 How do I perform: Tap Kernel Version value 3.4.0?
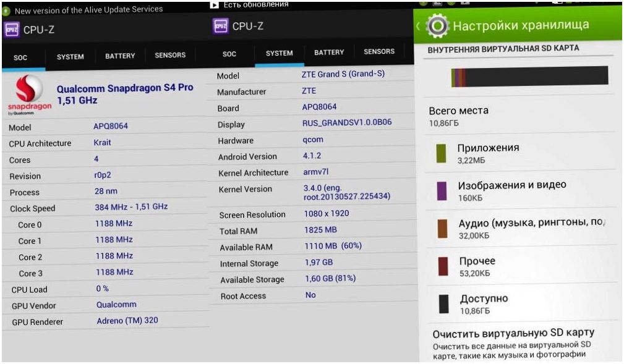point(347,192)
